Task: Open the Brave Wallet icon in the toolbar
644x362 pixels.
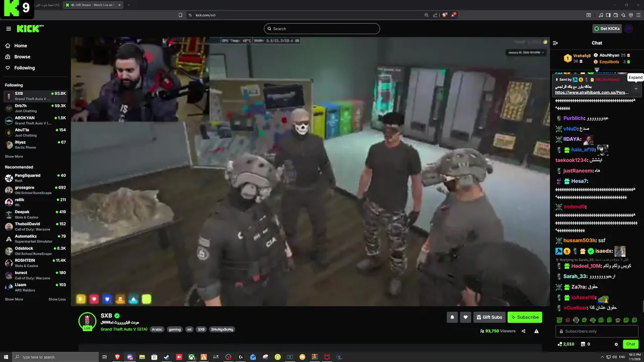Action: (615, 15)
